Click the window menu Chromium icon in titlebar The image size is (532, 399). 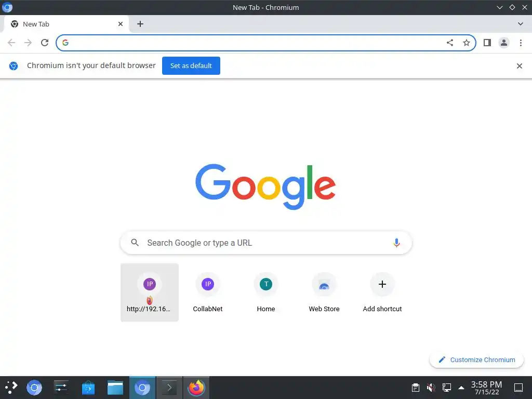7,7
